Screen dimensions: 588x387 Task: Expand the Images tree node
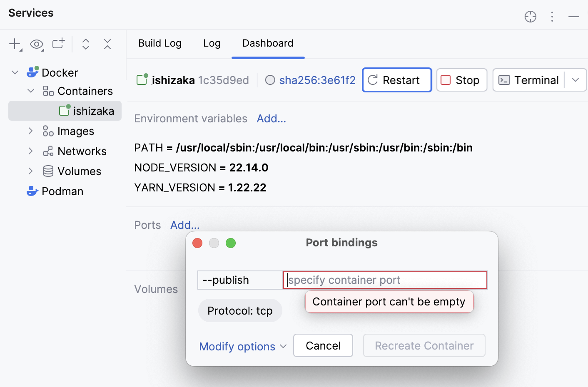30,131
